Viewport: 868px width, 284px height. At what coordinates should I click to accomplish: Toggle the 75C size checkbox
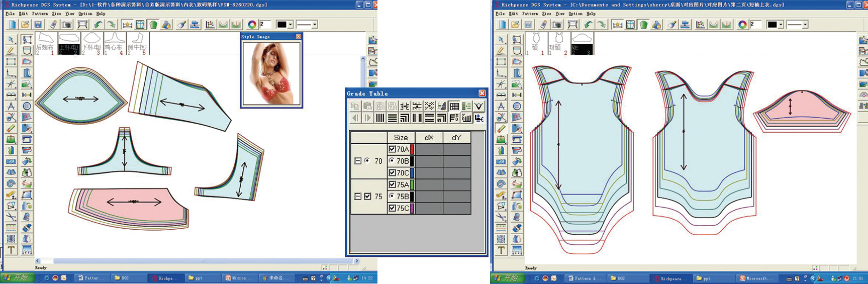pyautogui.click(x=393, y=208)
